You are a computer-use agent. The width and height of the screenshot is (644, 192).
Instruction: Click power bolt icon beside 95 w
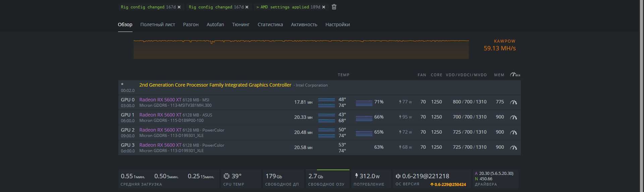[x=400, y=117]
